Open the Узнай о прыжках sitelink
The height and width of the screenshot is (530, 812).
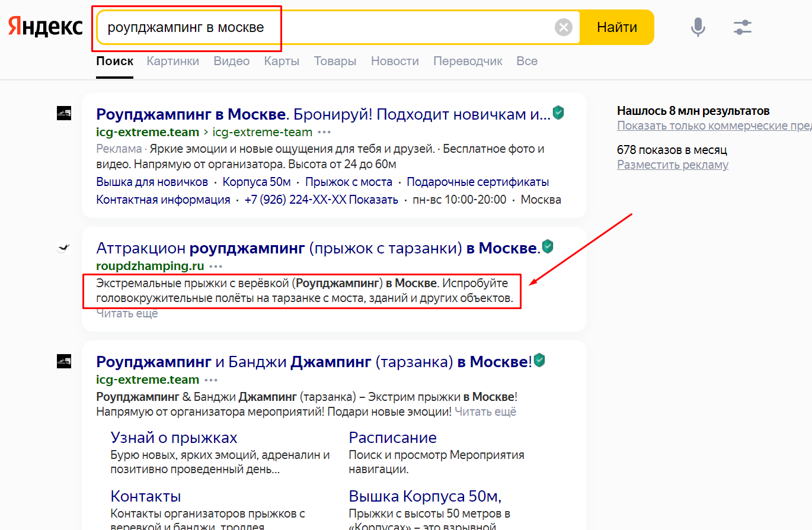point(174,438)
